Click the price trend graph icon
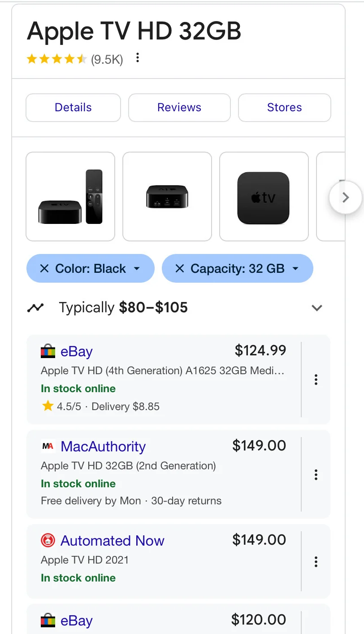The width and height of the screenshot is (364, 634). coord(35,308)
